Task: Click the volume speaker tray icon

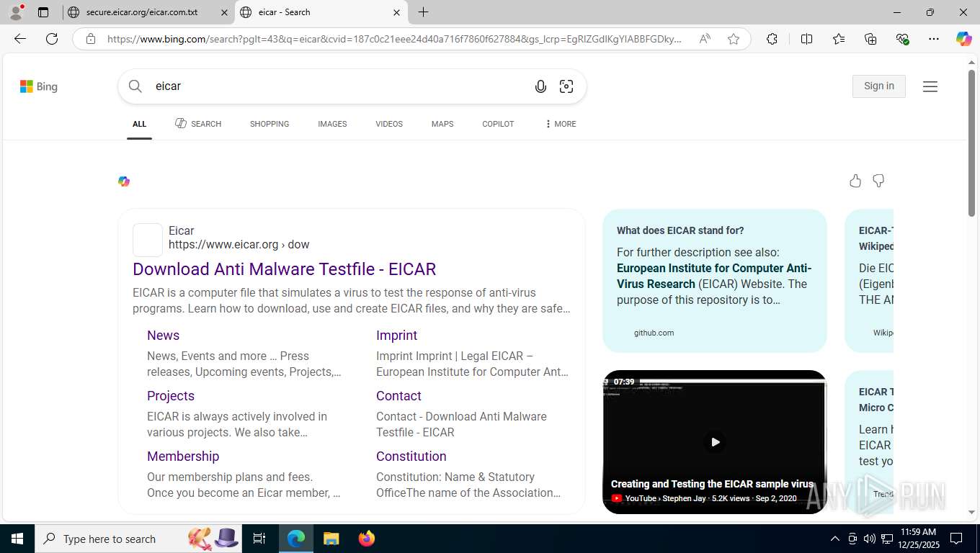Action: [x=870, y=539]
